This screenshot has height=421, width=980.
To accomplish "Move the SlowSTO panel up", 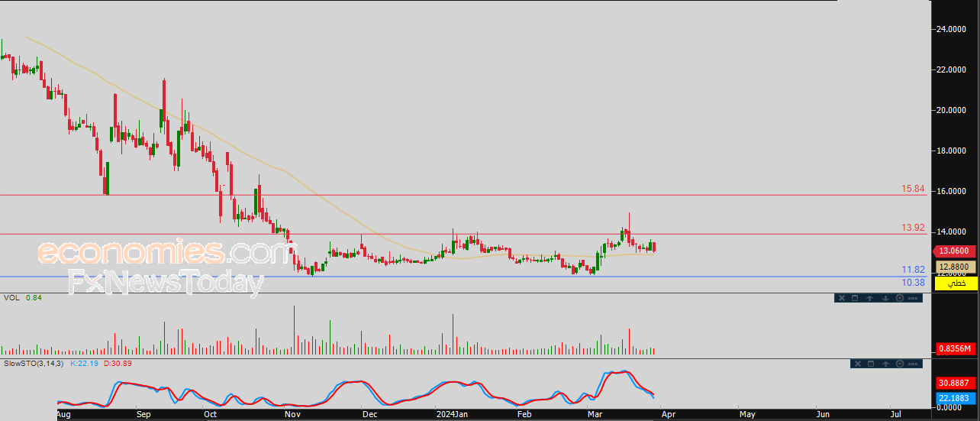I will [x=885, y=364].
